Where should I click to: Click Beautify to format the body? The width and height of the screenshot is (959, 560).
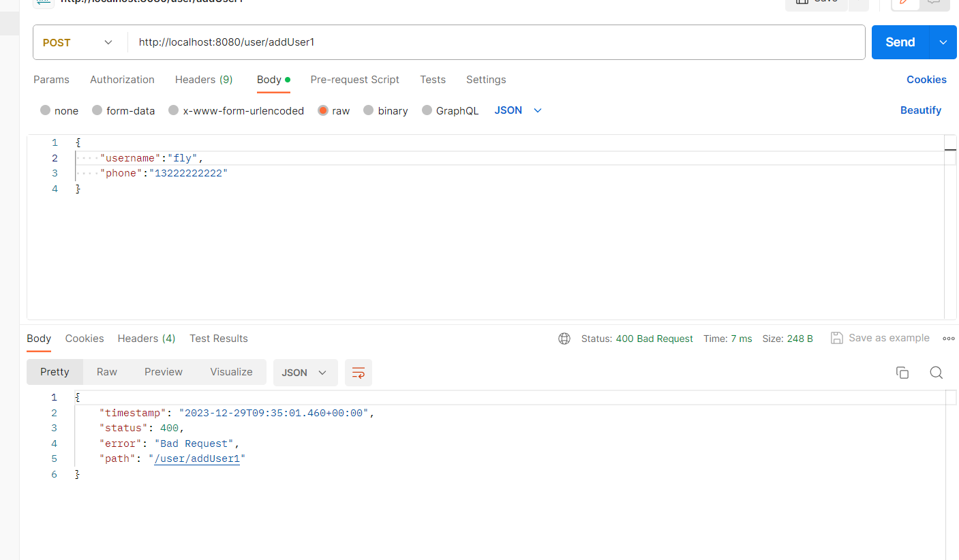921,110
